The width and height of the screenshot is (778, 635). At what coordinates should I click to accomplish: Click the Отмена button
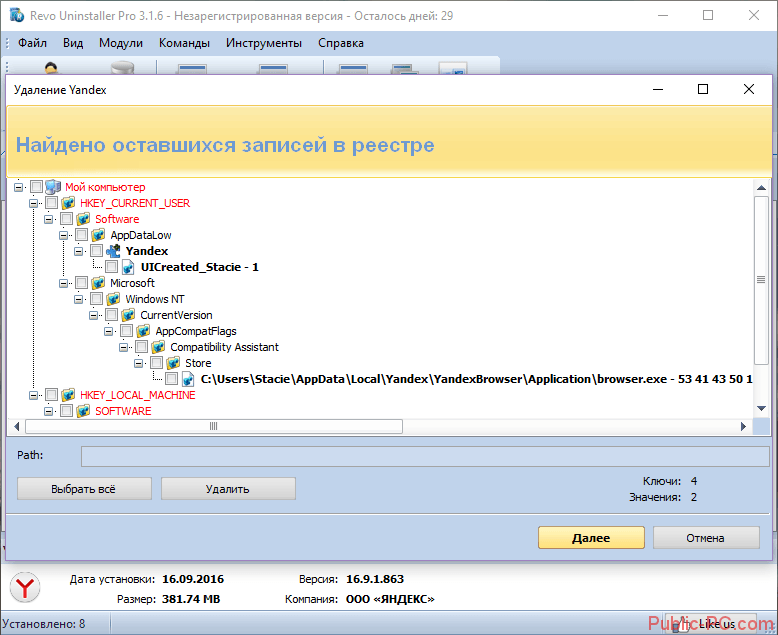(706, 538)
